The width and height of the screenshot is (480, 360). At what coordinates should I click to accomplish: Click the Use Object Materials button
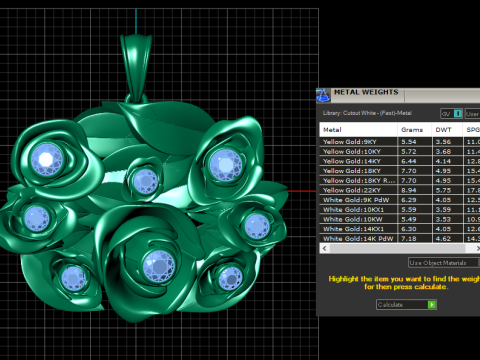[444, 263]
